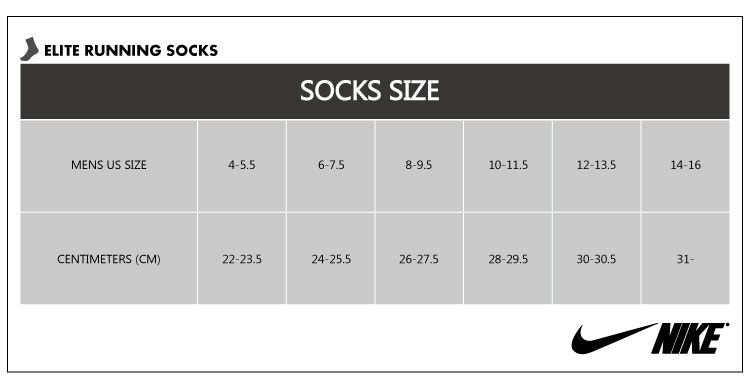Click the Nike swoosh logo
Screen dimensions: 750x382
[x=614, y=338]
